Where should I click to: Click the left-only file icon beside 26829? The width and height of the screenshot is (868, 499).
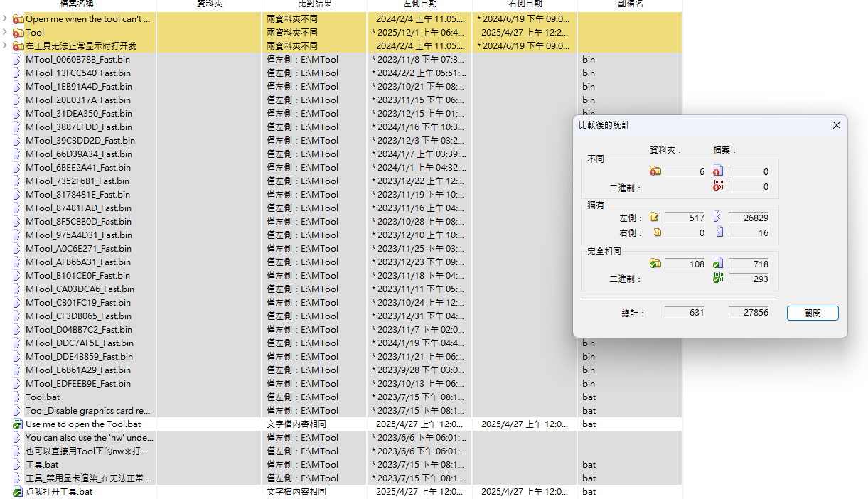pos(717,217)
